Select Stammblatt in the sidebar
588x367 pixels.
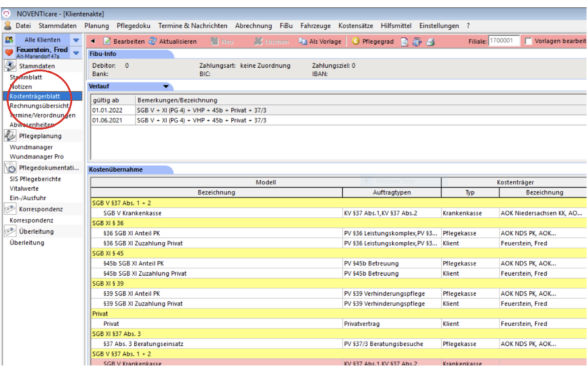(x=25, y=78)
